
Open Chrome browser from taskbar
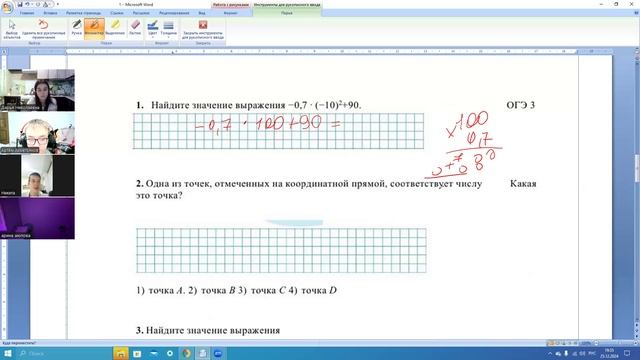coord(186,353)
